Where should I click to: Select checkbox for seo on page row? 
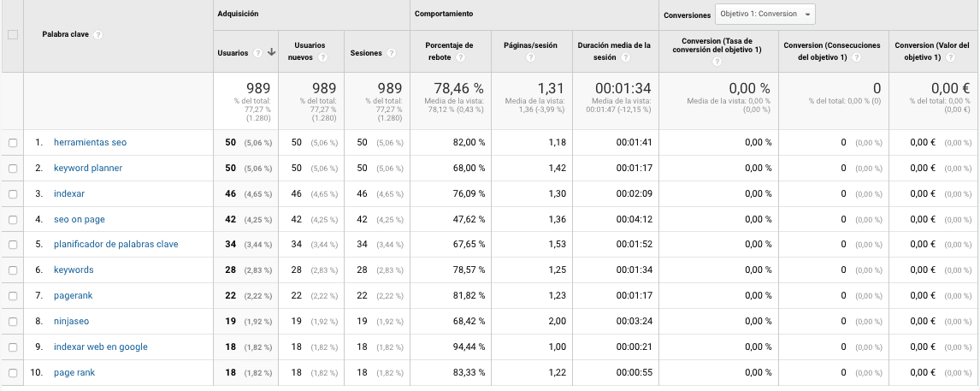point(13,220)
